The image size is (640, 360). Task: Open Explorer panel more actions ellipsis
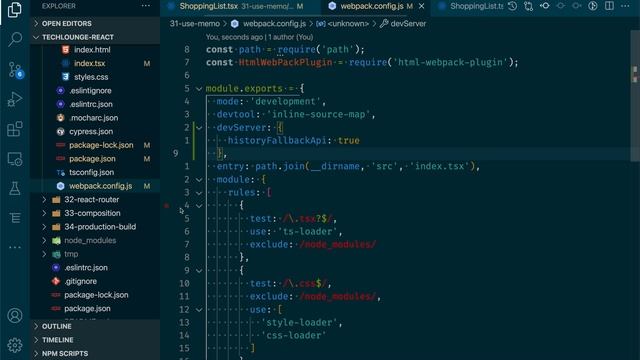145,6
